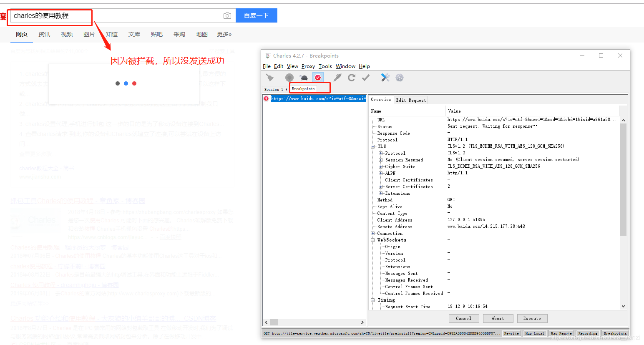Toggle the Map Local status bar button
The image size is (644, 345).
534,333
